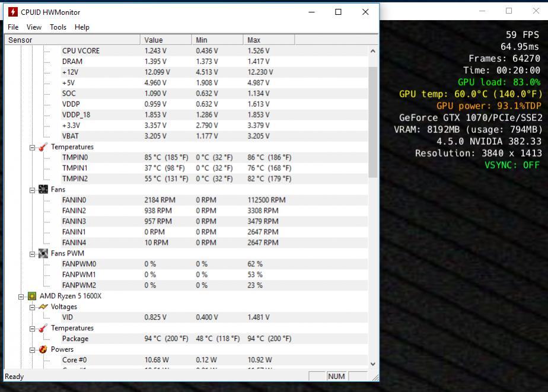Click the flame Powers icon
This screenshot has height=392, width=548.
43,349
